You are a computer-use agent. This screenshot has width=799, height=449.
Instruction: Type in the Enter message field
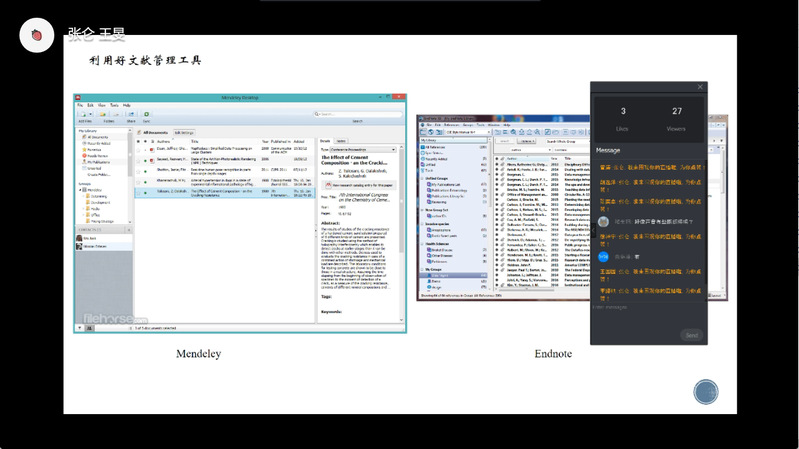click(x=640, y=307)
